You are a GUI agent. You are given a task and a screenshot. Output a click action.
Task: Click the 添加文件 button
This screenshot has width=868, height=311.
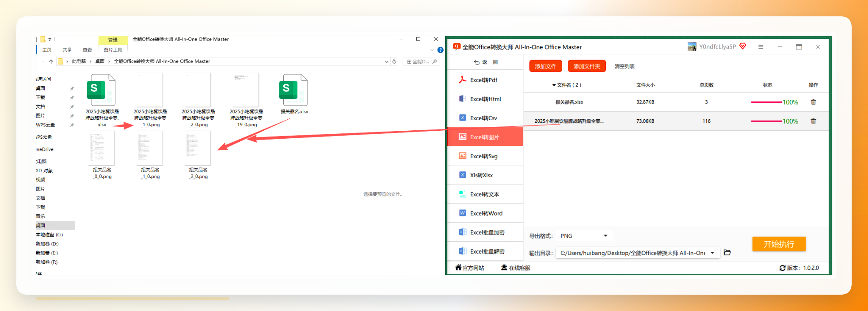tap(545, 66)
